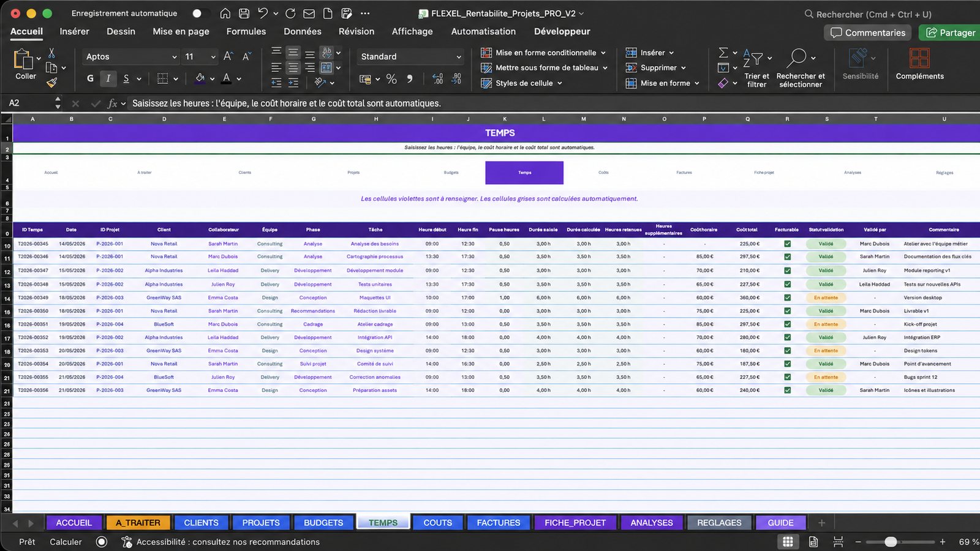The width and height of the screenshot is (980, 551).
Task: Click the zoom out minus button
Action: [x=858, y=542]
